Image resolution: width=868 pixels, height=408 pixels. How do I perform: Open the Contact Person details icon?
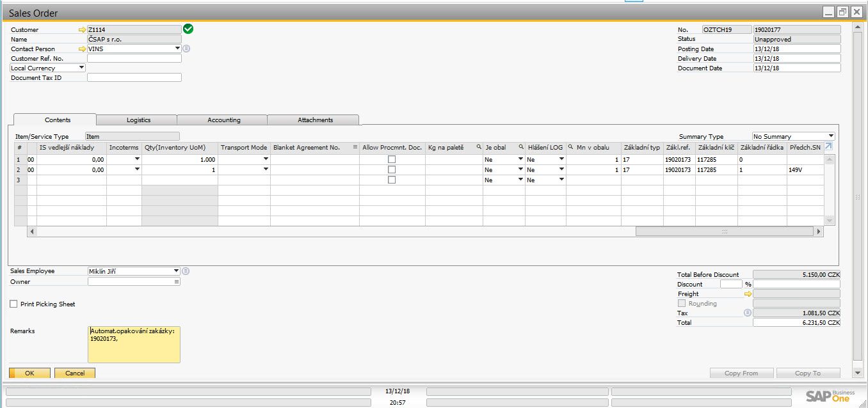[x=186, y=49]
